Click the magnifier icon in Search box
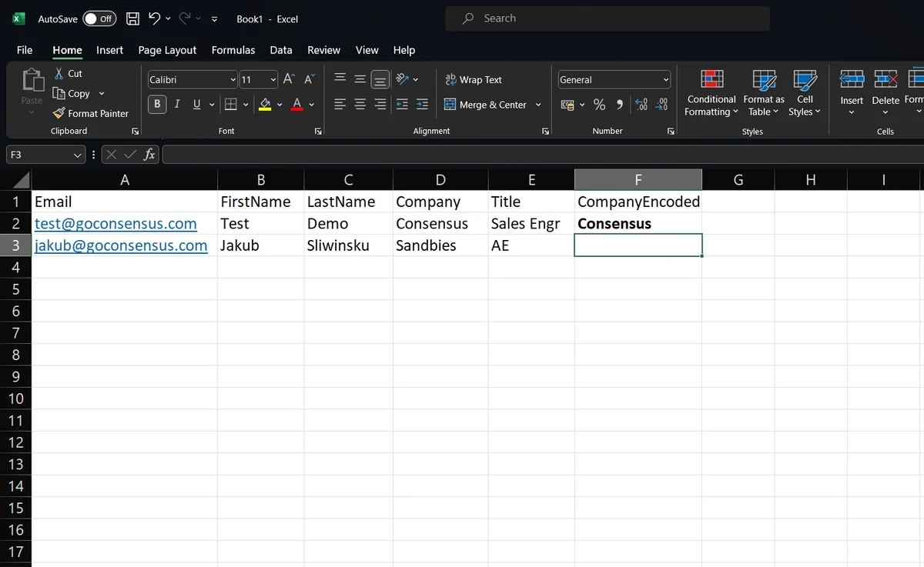Image resolution: width=924 pixels, height=567 pixels. [x=467, y=18]
